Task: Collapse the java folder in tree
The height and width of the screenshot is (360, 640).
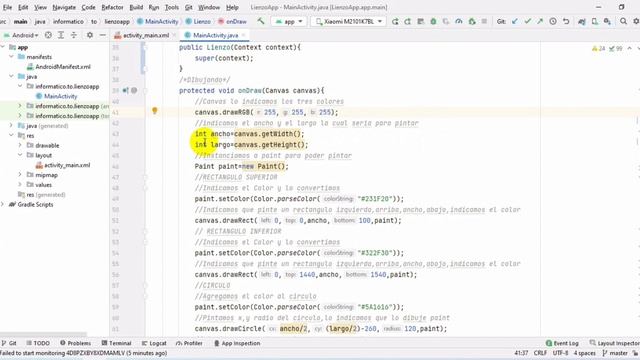Action: [11, 76]
